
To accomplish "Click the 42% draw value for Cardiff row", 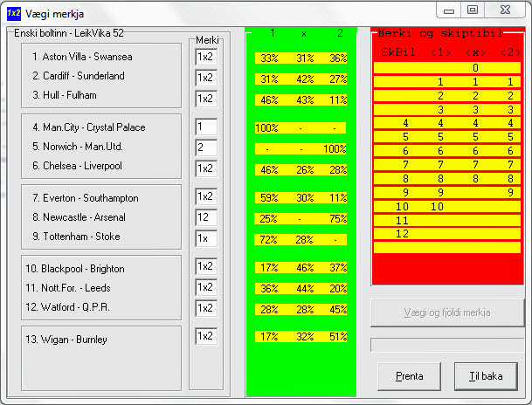I will 305,79.
